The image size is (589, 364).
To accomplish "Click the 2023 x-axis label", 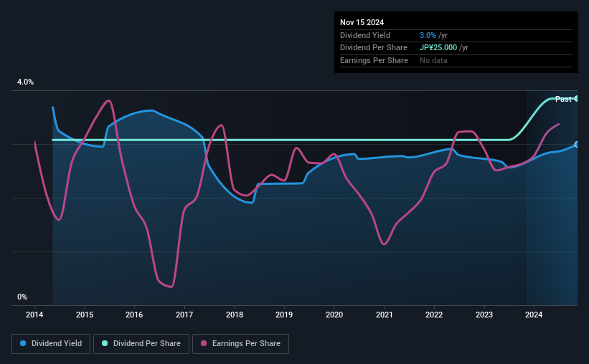I will click(x=484, y=315).
